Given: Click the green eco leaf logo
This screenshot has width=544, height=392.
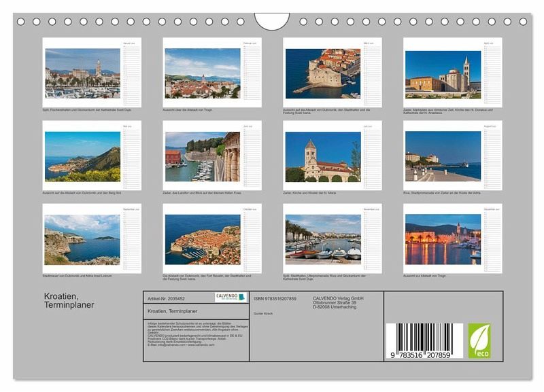Looking at the screenshot, I should tap(479, 340).
